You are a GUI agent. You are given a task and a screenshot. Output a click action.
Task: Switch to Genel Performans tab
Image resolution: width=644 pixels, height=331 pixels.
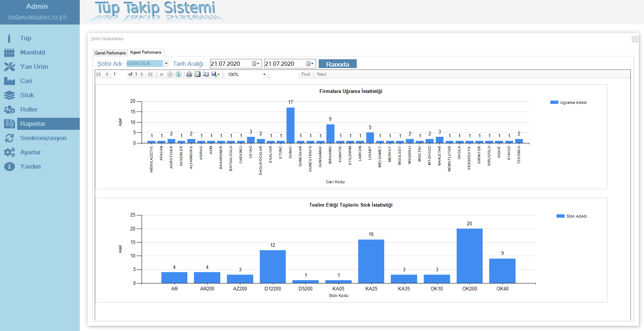coord(110,53)
